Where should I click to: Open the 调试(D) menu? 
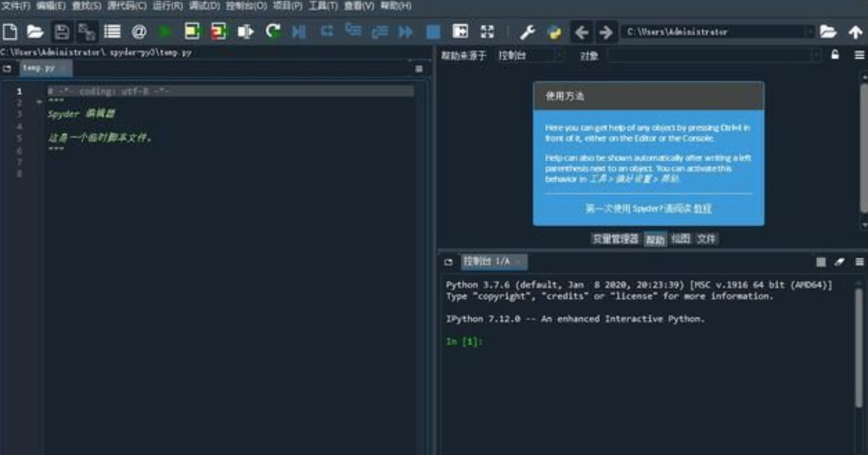tap(204, 6)
